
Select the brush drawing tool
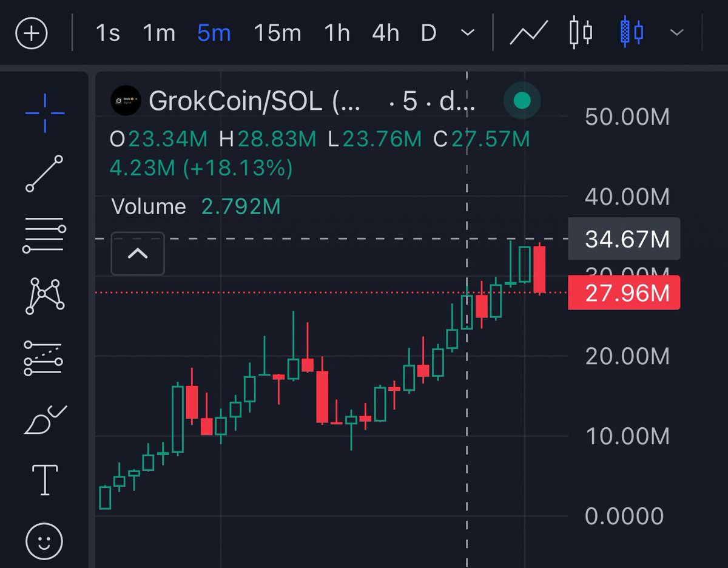44,419
